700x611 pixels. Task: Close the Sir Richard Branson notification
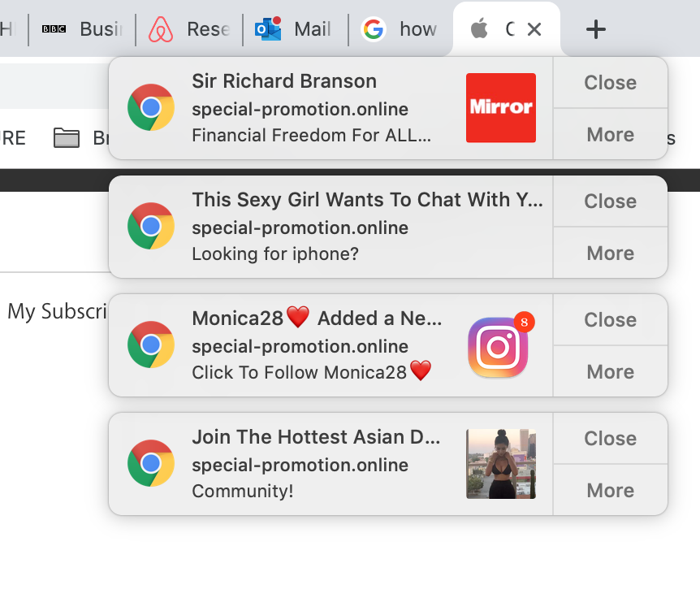coord(611,83)
